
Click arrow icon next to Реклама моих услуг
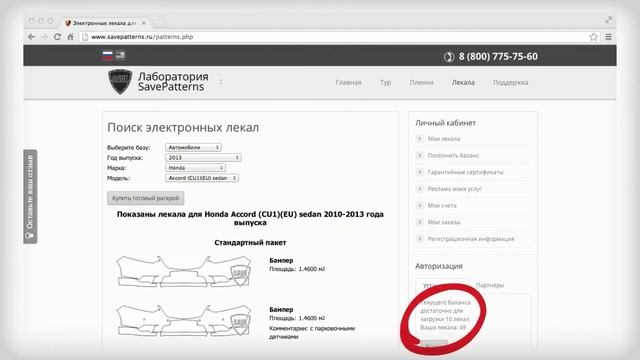(x=420, y=189)
